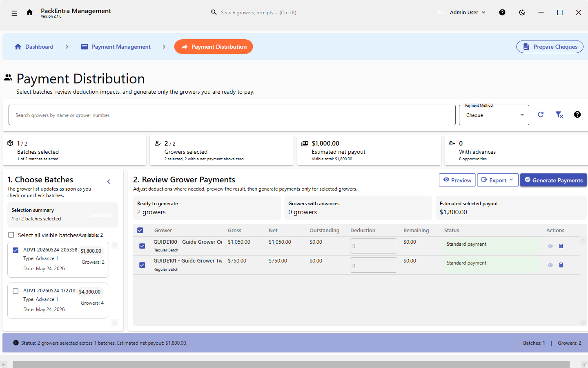Click Remaining column header
The width and height of the screenshot is (588, 368).
(416, 230)
